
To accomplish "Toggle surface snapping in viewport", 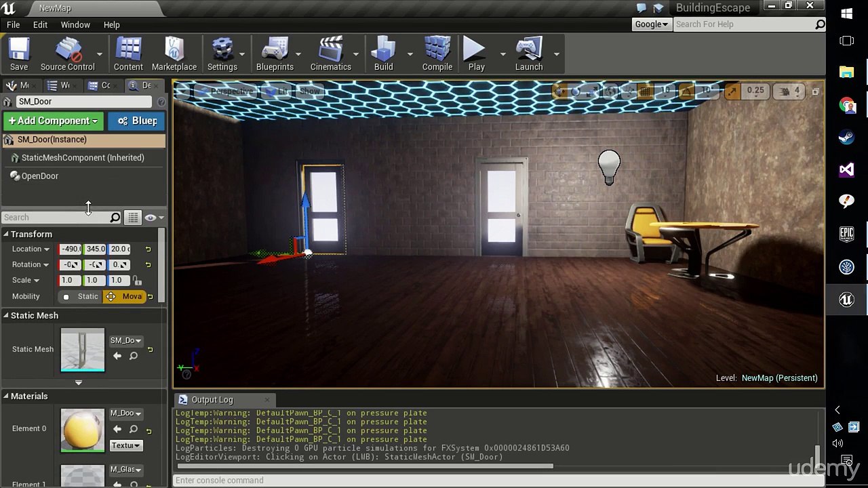I will [x=629, y=91].
